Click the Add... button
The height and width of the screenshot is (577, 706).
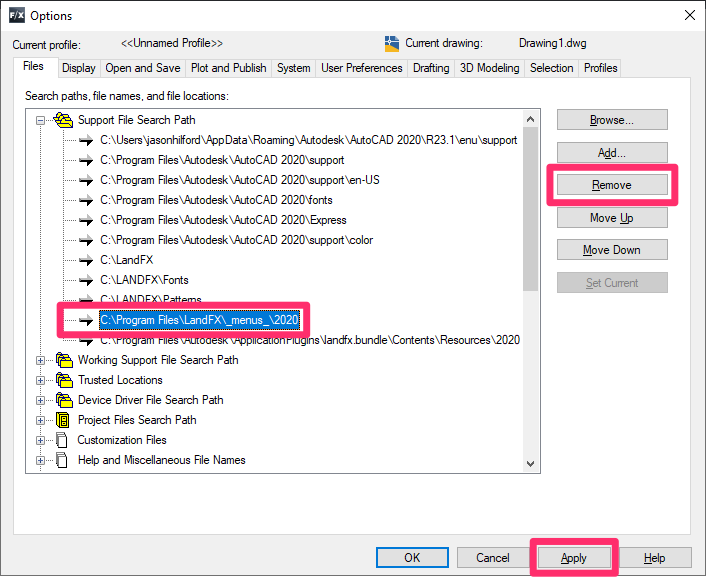point(612,153)
